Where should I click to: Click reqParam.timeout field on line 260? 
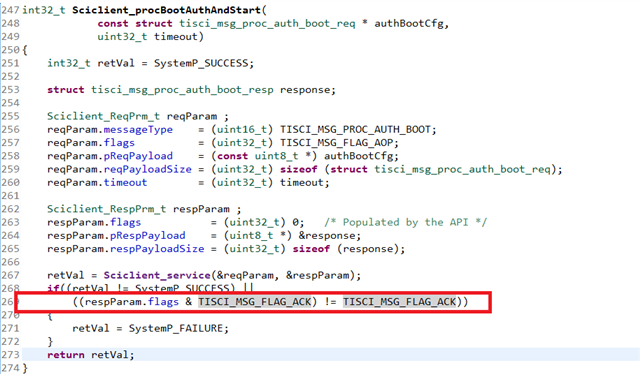[x=97, y=183]
